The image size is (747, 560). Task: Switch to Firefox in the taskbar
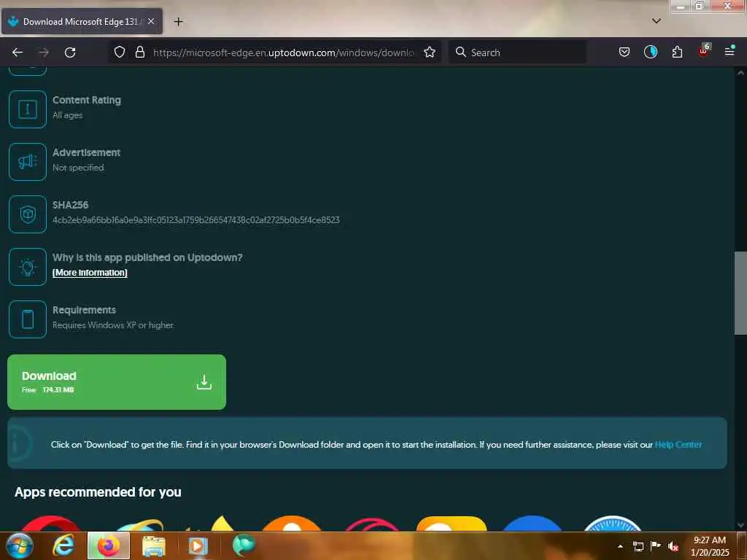(x=109, y=545)
